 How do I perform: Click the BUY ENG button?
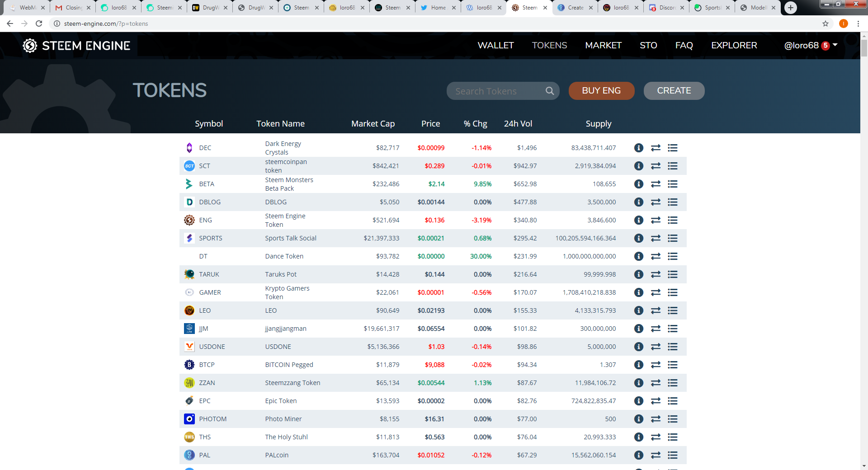[x=601, y=91]
